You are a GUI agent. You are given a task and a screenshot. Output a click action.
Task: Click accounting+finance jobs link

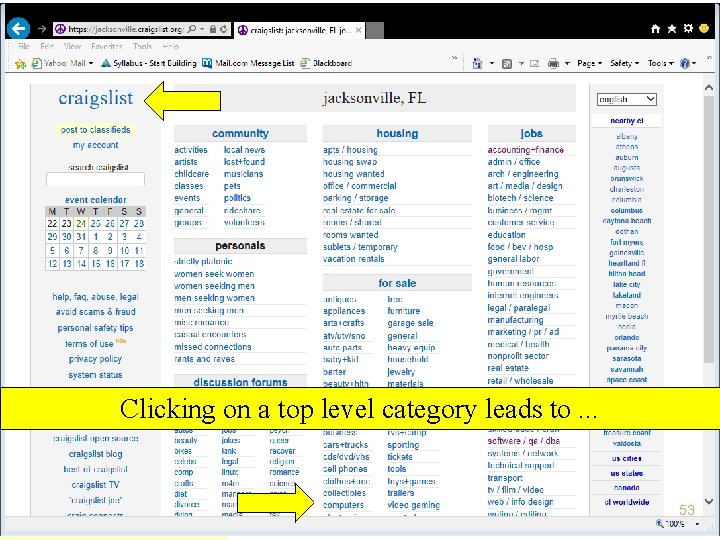pos(526,150)
